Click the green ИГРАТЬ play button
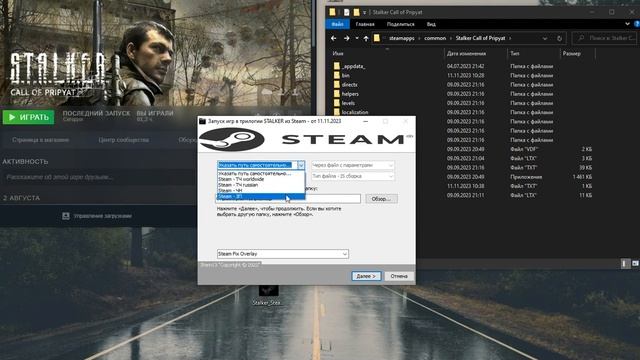The image size is (640, 360). coord(28,117)
